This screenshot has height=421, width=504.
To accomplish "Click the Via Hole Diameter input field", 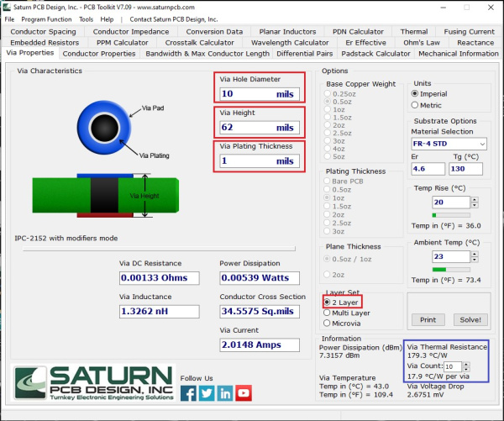I will coord(260,94).
